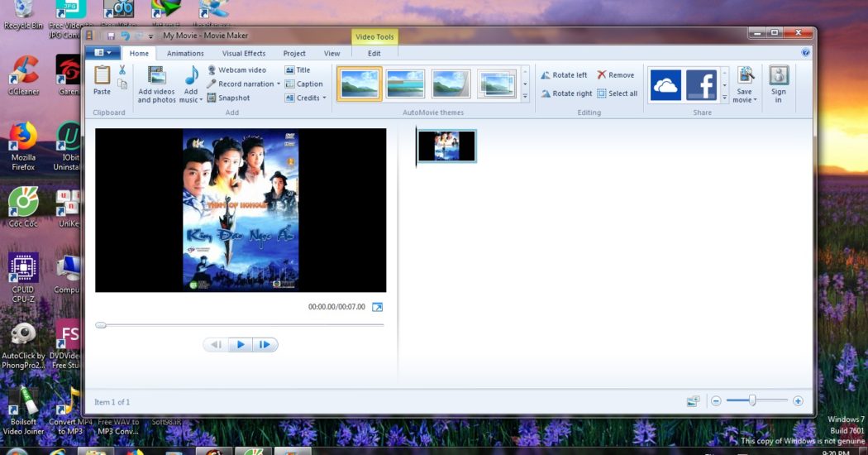Click Add videos and photos
Viewport: 868px width, 455px height.
(x=157, y=84)
